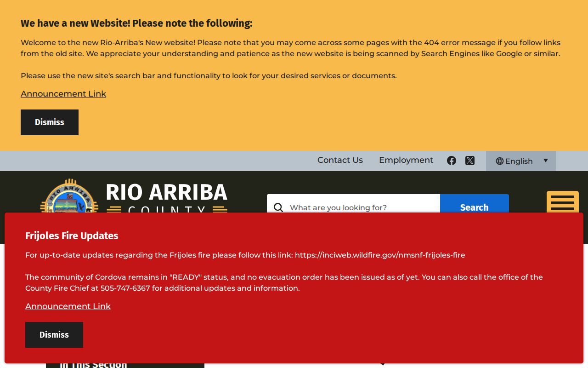Open the Facebook icon link
588x368 pixels.
[x=452, y=161]
